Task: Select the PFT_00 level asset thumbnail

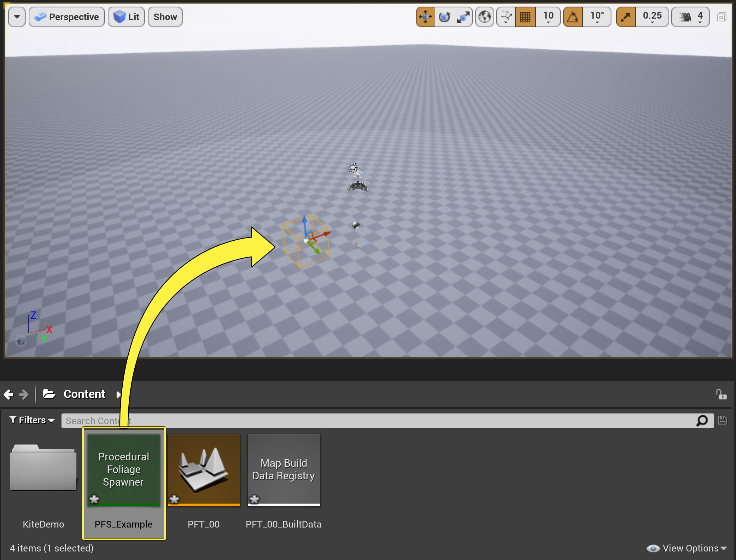Action: click(x=204, y=470)
